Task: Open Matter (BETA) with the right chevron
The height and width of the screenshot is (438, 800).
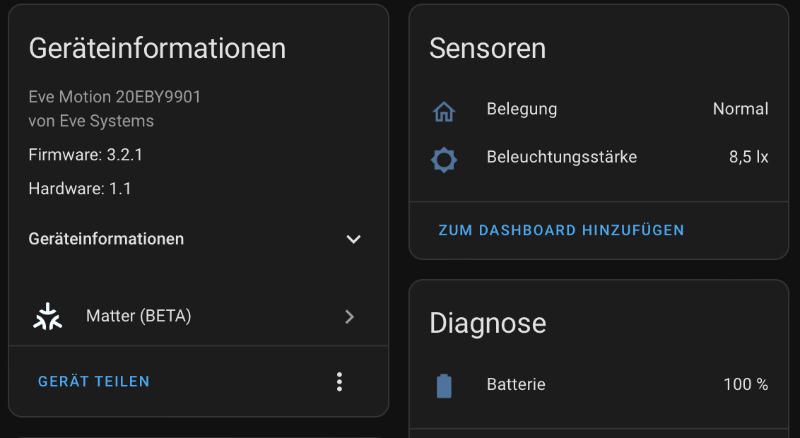Action: [349, 317]
